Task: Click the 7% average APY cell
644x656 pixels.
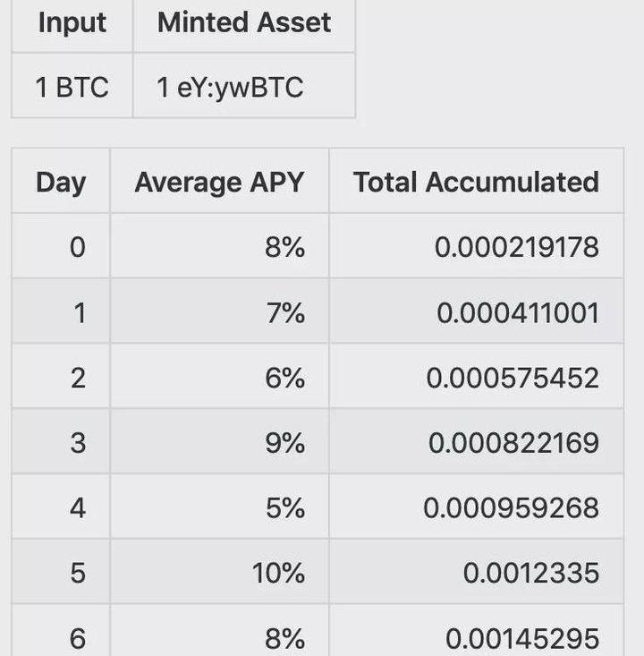Action: [284, 312]
